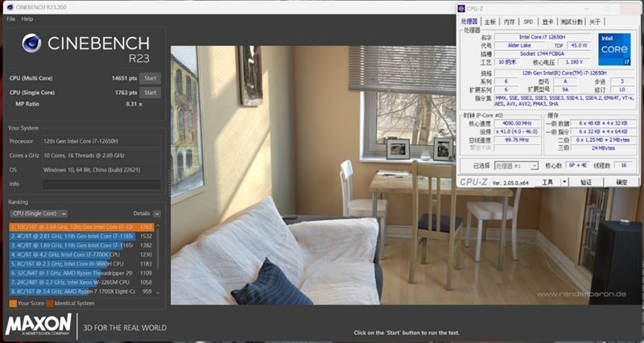Click the Identical System legend swatch
Viewport: 644px width, 343px height.
point(50,304)
